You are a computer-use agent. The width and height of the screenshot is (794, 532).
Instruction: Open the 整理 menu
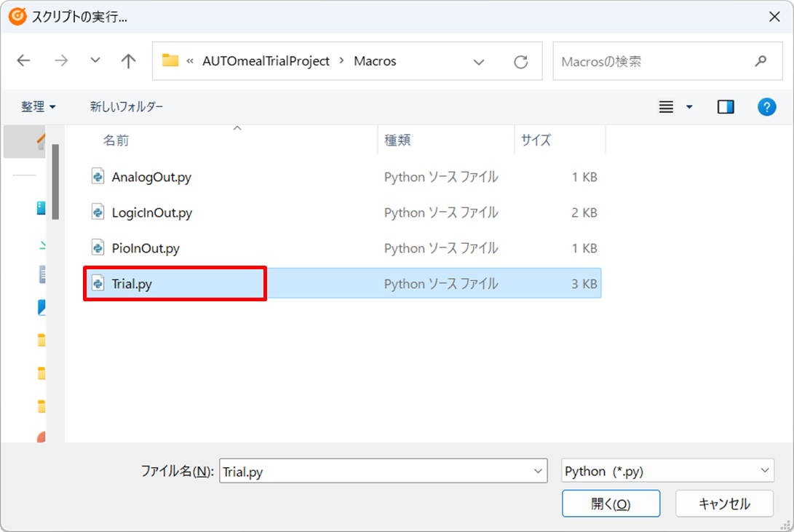[x=38, y=107]
